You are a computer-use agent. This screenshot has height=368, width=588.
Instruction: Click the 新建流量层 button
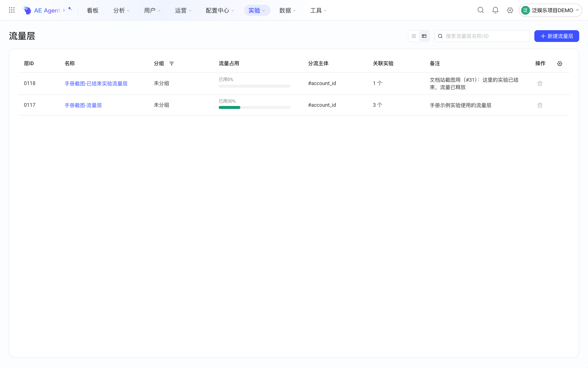(556, 36)
